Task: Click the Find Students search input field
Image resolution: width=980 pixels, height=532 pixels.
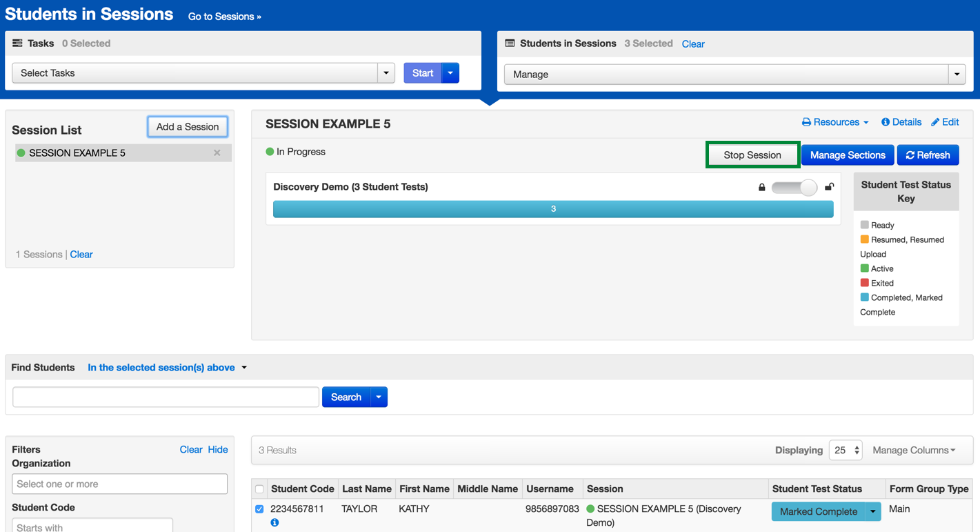Action: point(166,397)
